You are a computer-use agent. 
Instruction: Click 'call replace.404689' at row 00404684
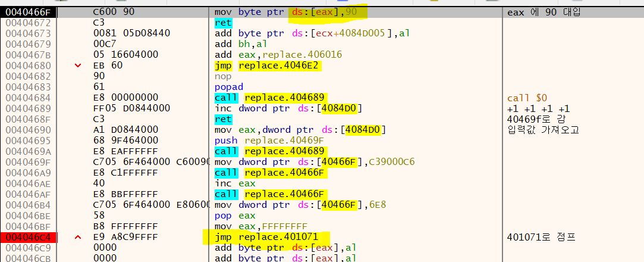271,98
